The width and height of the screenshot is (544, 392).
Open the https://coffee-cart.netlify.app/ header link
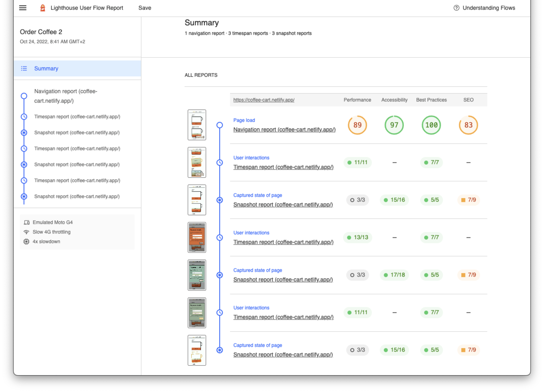click(264, 100)
